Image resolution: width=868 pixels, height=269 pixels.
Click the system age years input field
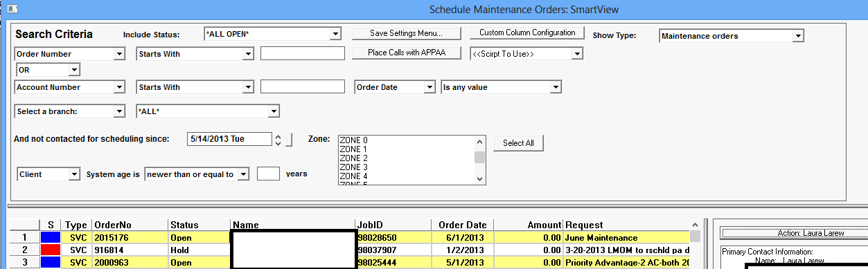pos(268,174)
